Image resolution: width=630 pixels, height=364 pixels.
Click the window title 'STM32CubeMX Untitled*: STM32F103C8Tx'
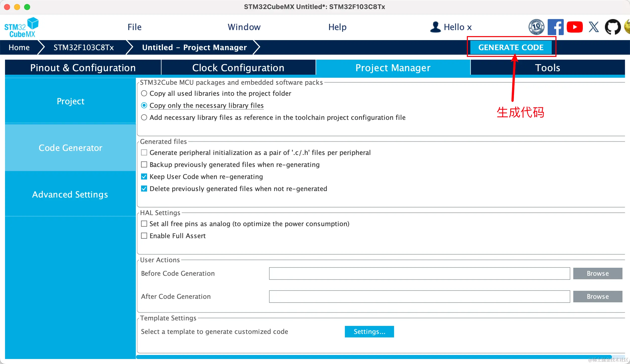314,7
